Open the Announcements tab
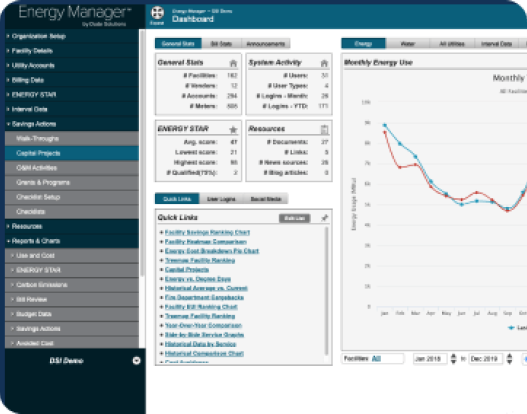The width and height of the screenshot is (527, 414). click(266, 44)
